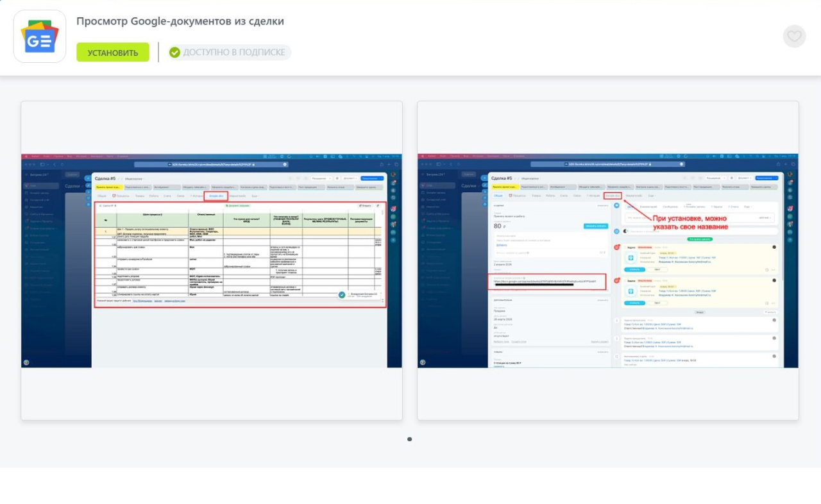Select the carousel pagination dot below the screenshots
This screenshot has width=821, height=504.
click(410, 439)
